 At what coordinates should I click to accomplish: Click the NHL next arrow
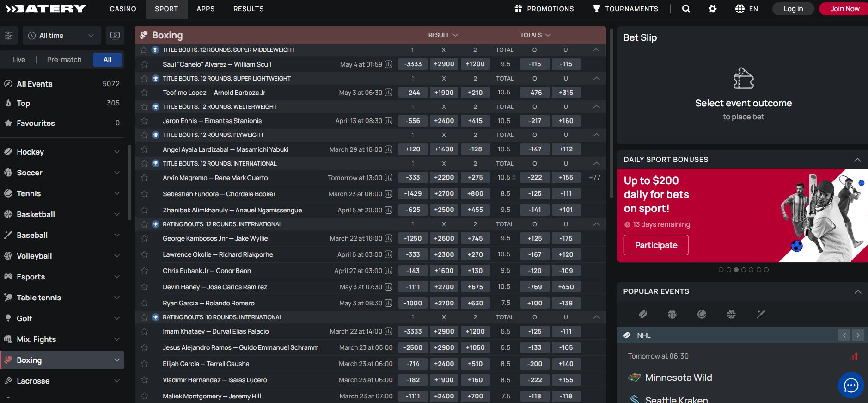click(x=858, y=335)
